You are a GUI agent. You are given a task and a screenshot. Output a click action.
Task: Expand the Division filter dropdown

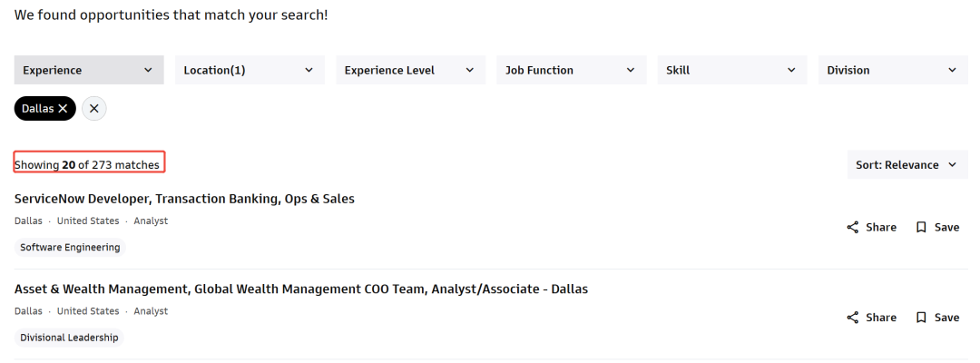(x=893, y=70)
